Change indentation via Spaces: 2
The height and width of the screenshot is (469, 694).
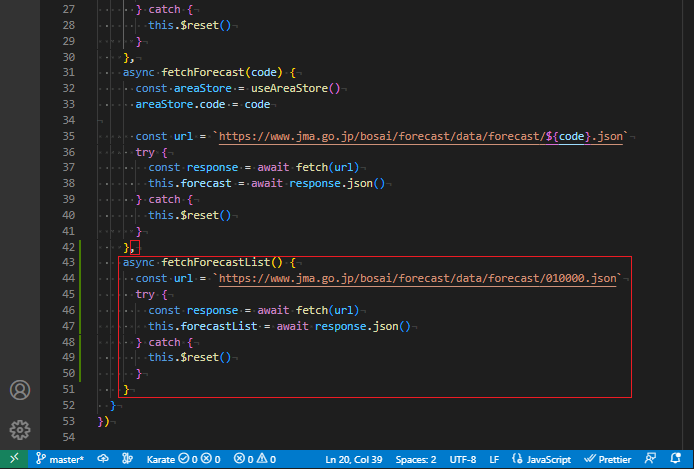point(416,459)
